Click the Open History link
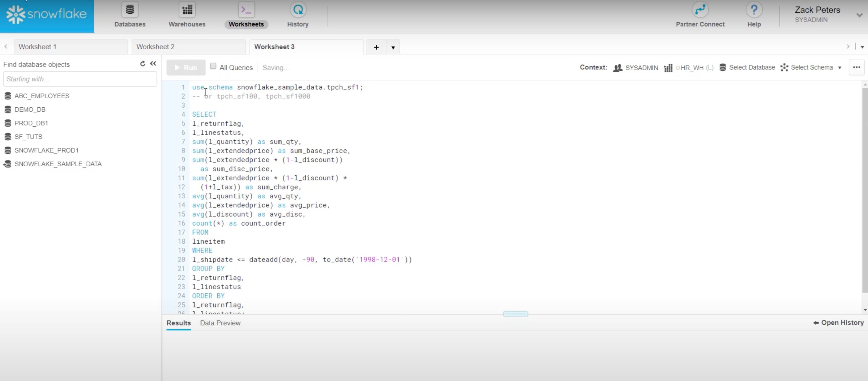 (x=838, y=323)
